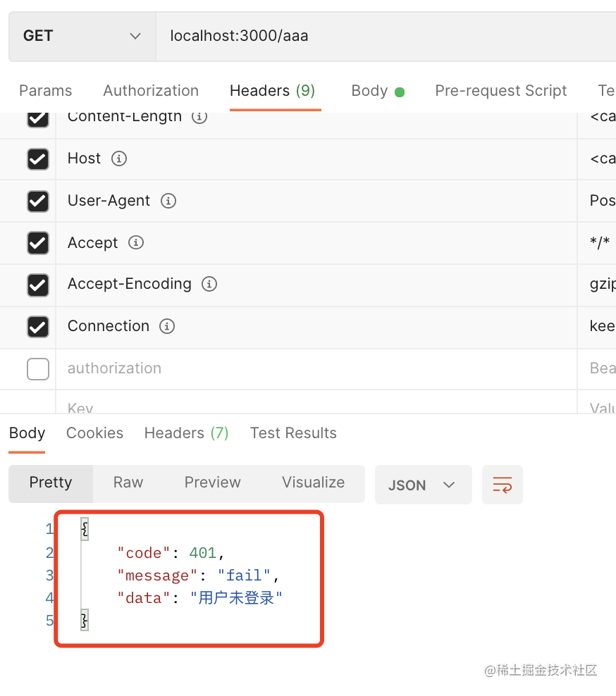Click info icon next to Content-Length
The image size is (616, 696).
[x=199, y=117]
